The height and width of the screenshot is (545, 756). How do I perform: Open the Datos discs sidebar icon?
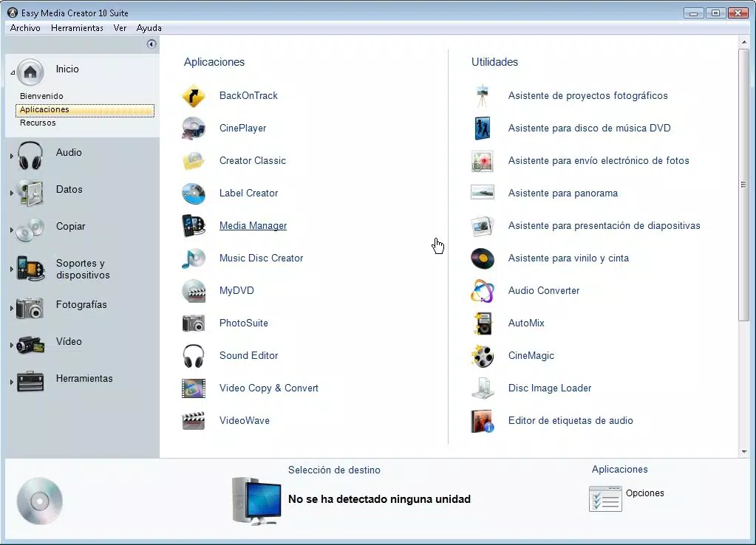[x=30, y=192]
